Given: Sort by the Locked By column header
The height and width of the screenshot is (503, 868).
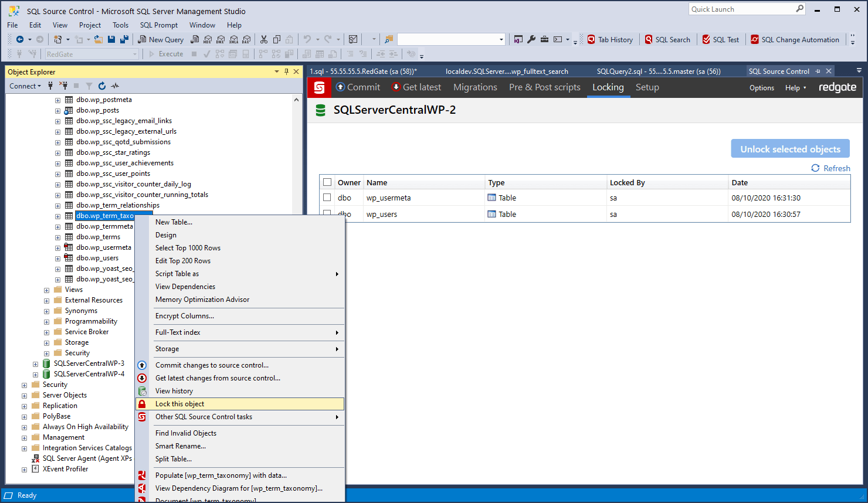Looking at the screenshot, I should pyautogui.click(x=667, y=182).
